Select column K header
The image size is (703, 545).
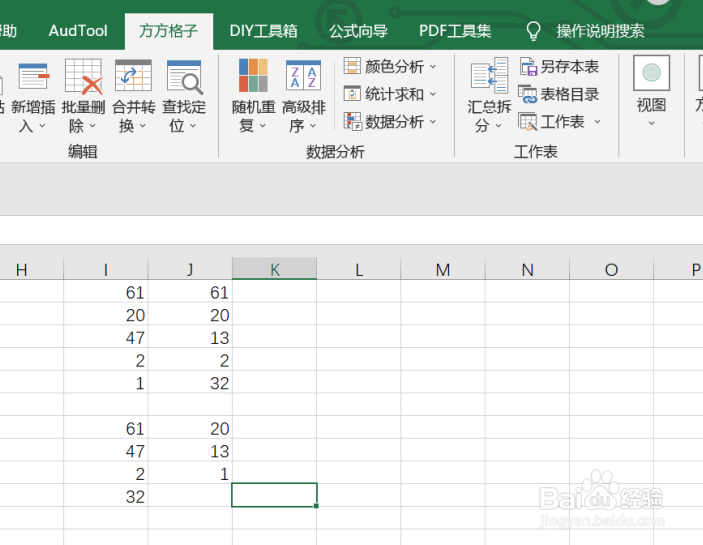click(x=274, y=269)
